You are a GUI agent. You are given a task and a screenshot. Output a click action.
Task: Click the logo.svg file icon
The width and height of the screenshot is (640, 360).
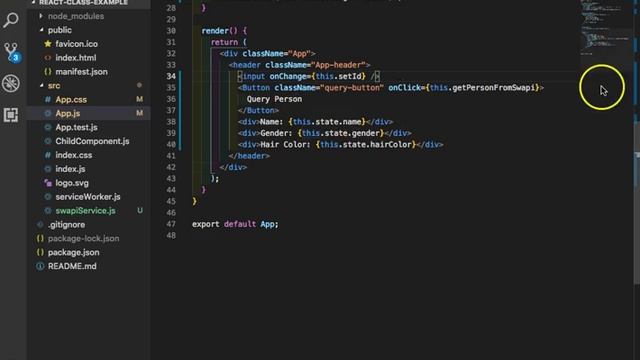coord(48,183)
